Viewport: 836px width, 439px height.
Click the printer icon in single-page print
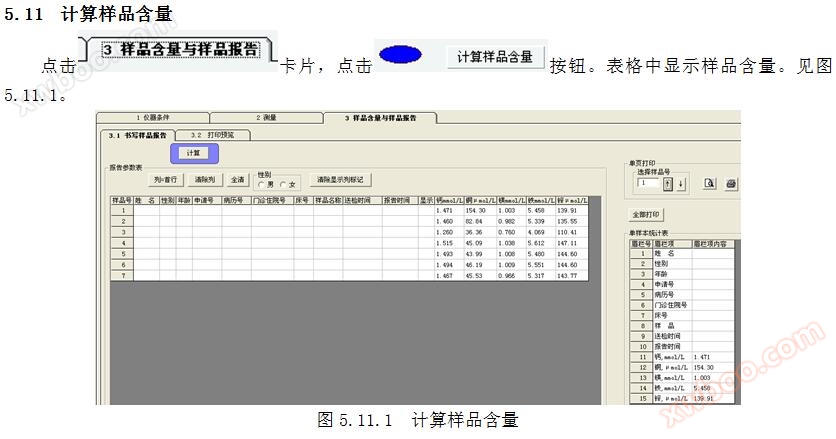[731, 183]
